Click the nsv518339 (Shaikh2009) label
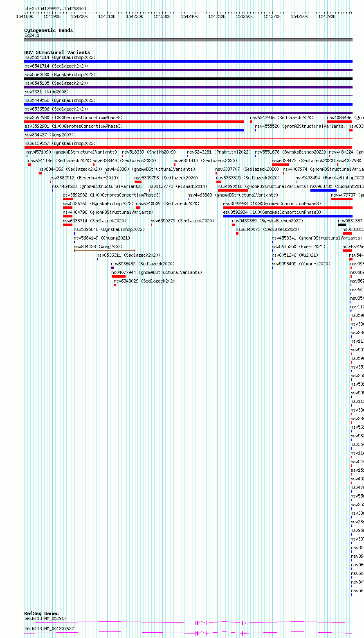This screenshot has width=364, height=638. pos(149,152)
